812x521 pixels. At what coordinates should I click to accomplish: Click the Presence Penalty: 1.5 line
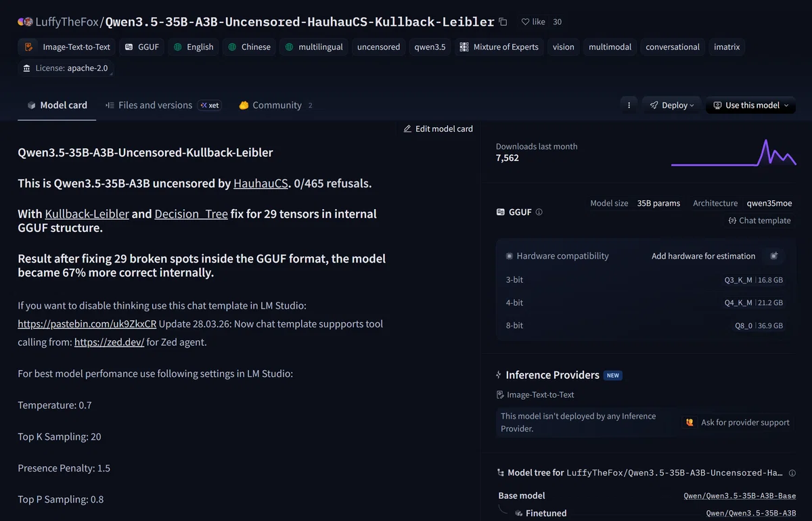[64, 468]
